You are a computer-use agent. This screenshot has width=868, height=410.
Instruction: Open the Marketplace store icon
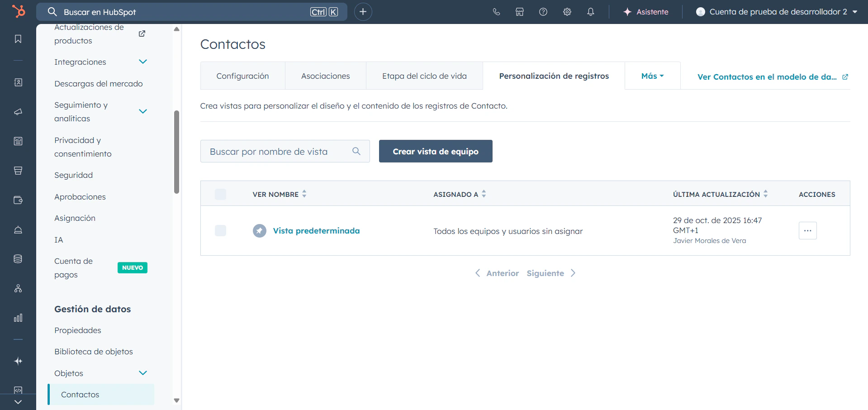(x=520, y=12)
